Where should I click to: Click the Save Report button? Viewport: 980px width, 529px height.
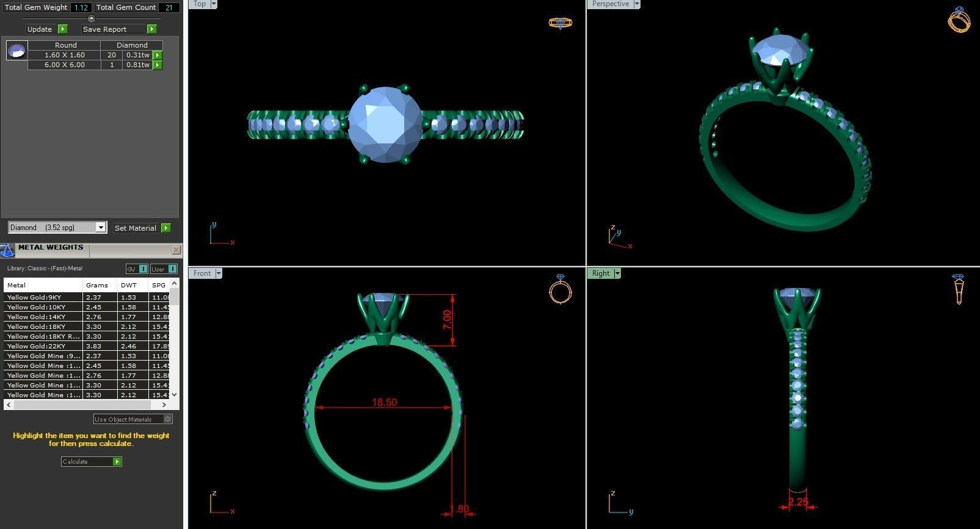(114, 29)
